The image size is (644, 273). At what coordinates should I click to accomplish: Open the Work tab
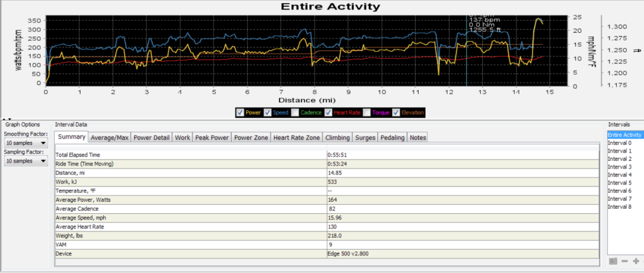[x=183, y=137]
